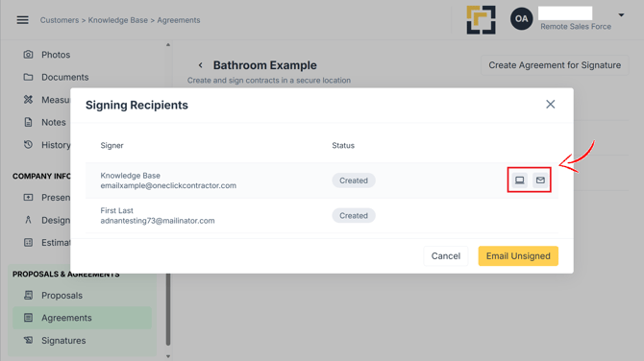Click the Signing Recipients dialog title

click(136, 105)
